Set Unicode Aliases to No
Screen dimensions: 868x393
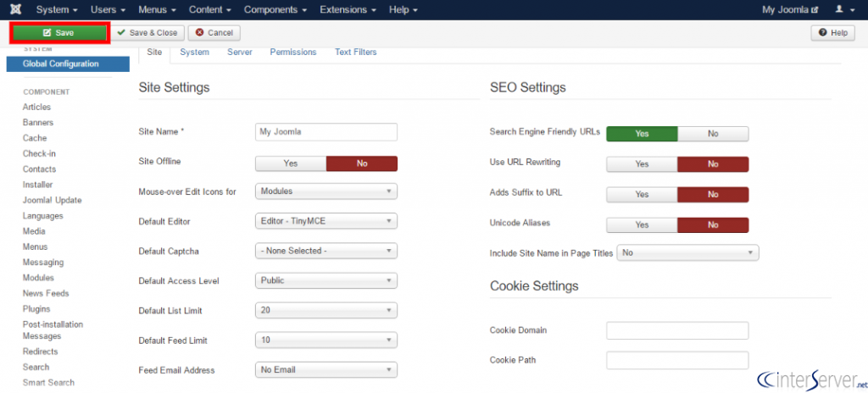[713, 225]
